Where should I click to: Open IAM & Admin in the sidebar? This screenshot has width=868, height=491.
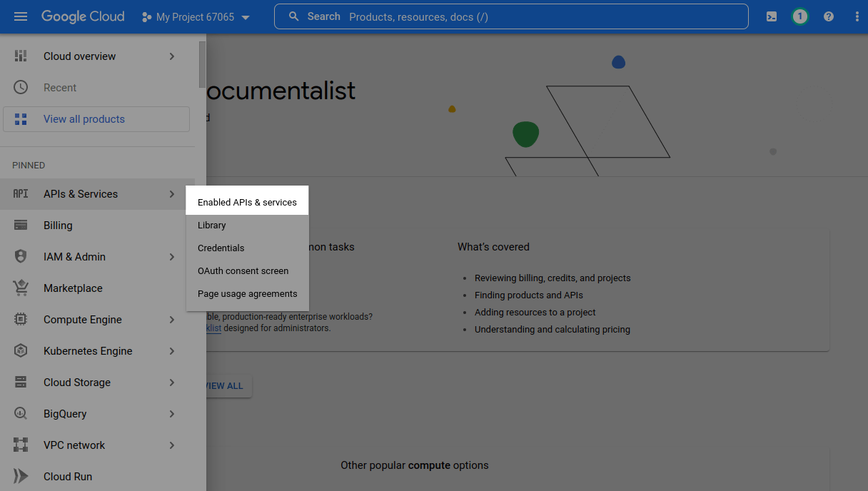[x=98, y=257]
